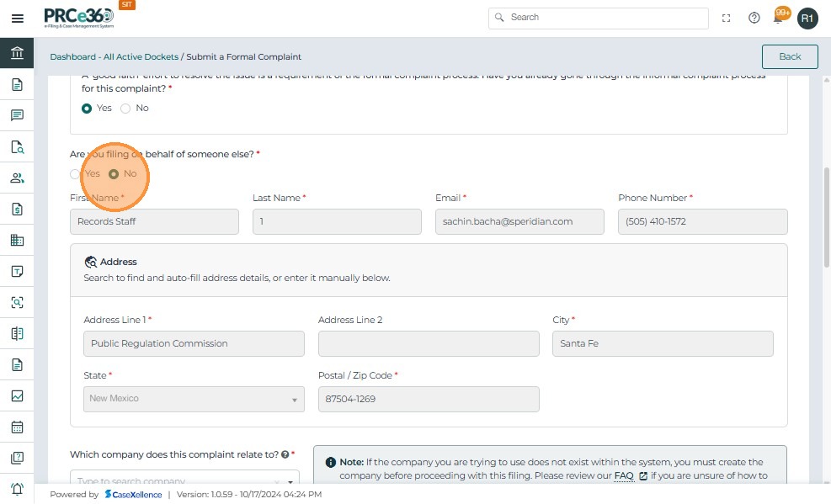Viewport: 831px width, 504px height.
Task: Open notifications bell with 99+ badge
Action: pos(780,18)
